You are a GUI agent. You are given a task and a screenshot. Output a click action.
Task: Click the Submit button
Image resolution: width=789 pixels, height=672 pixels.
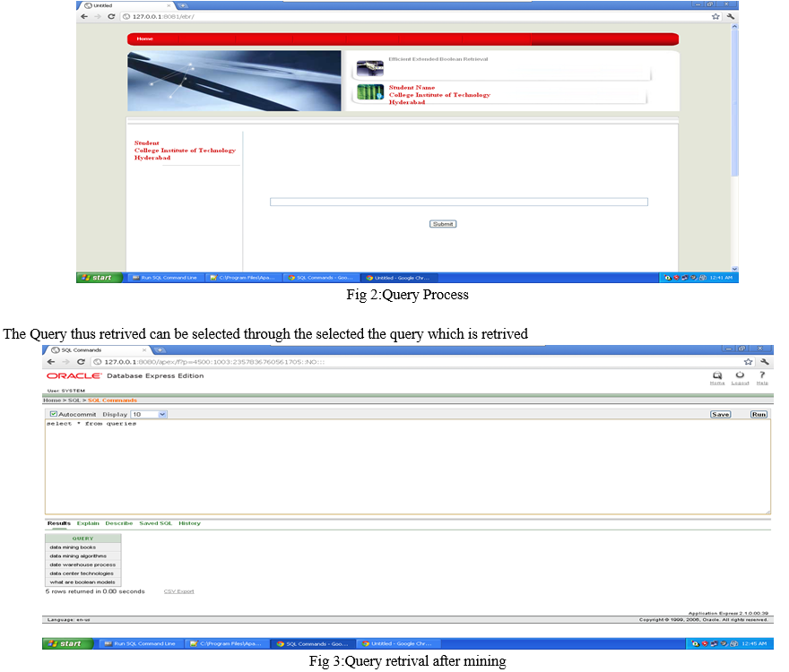coord(443,224)
